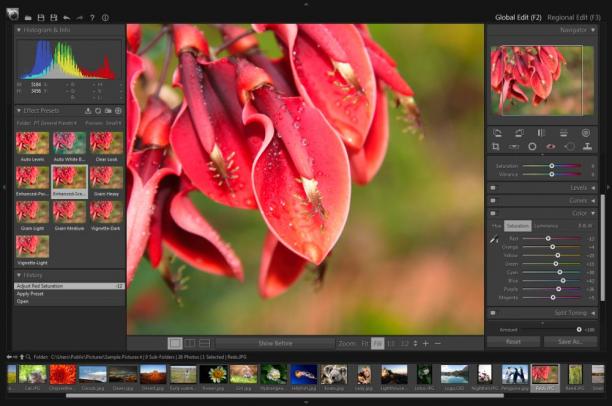The image size is (612, 406).
Task: Rotate image right with the second rotate icon
Action: (519, 133)
